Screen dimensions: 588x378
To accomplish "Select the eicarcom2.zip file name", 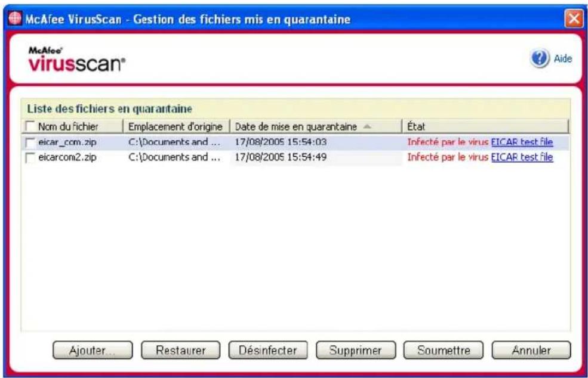I will 67,157.
